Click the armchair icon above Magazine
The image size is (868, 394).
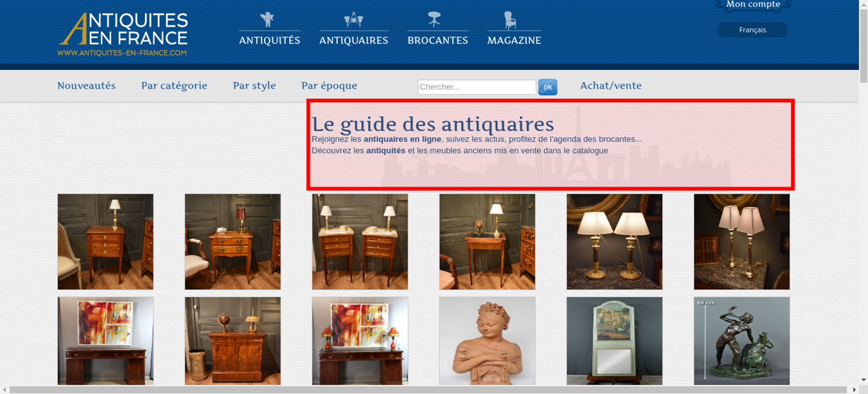[x=510, y=20]
